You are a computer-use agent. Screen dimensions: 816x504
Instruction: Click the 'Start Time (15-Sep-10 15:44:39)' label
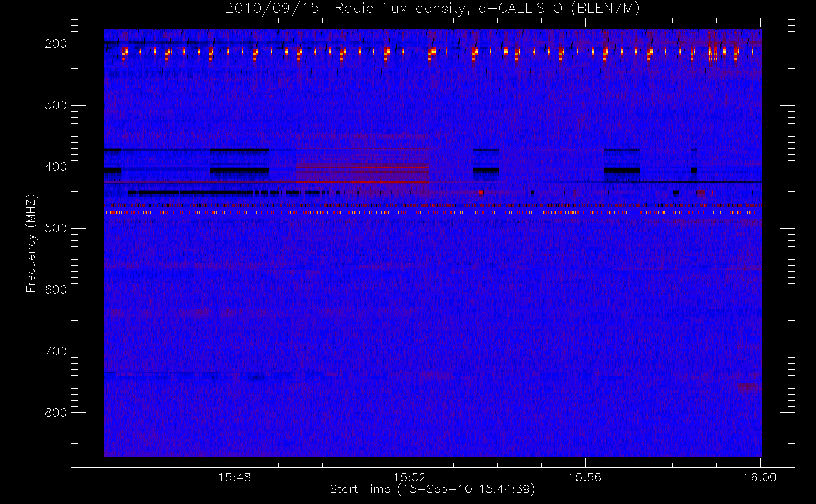[x=432, y=489]
